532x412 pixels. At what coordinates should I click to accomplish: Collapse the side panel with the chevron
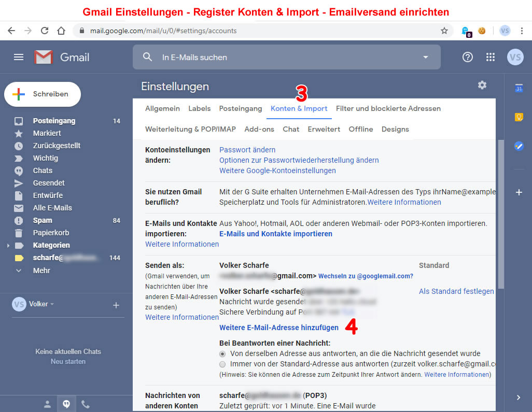[519, 397]
